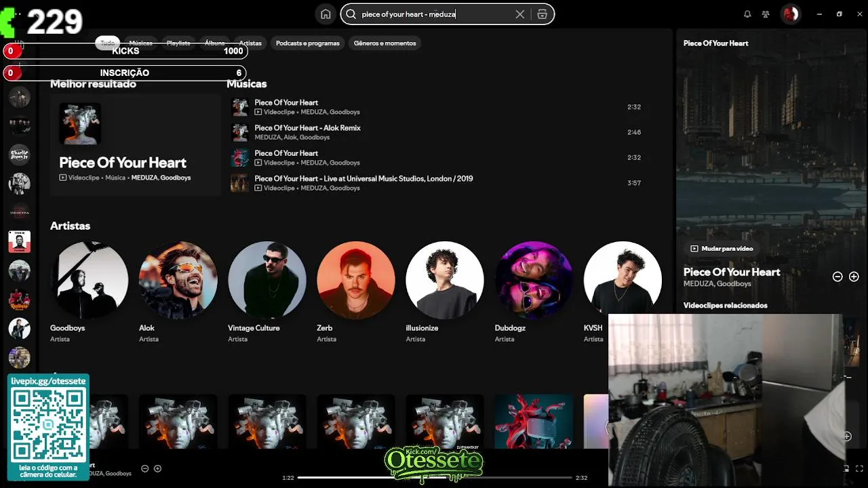
Task: Seek on the playback progress bar
Action: point(435,478)
